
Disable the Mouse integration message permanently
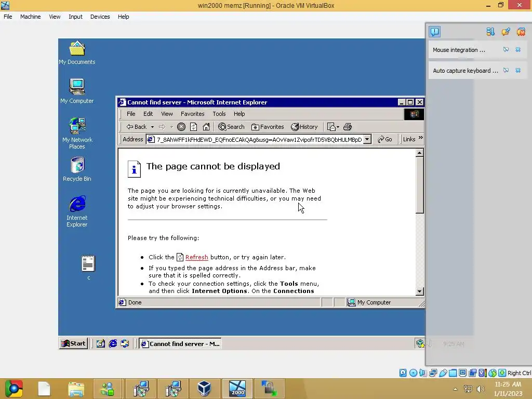[506, 49]
